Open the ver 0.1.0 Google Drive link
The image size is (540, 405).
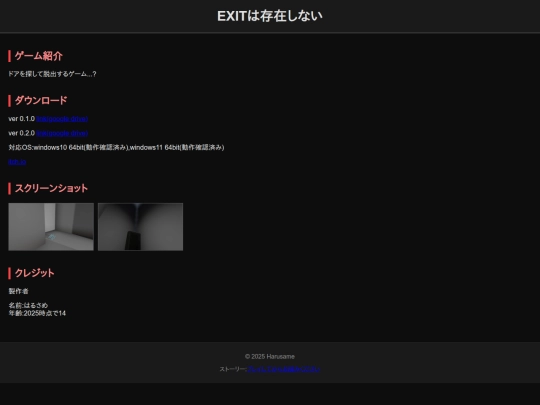coord(62,119)
